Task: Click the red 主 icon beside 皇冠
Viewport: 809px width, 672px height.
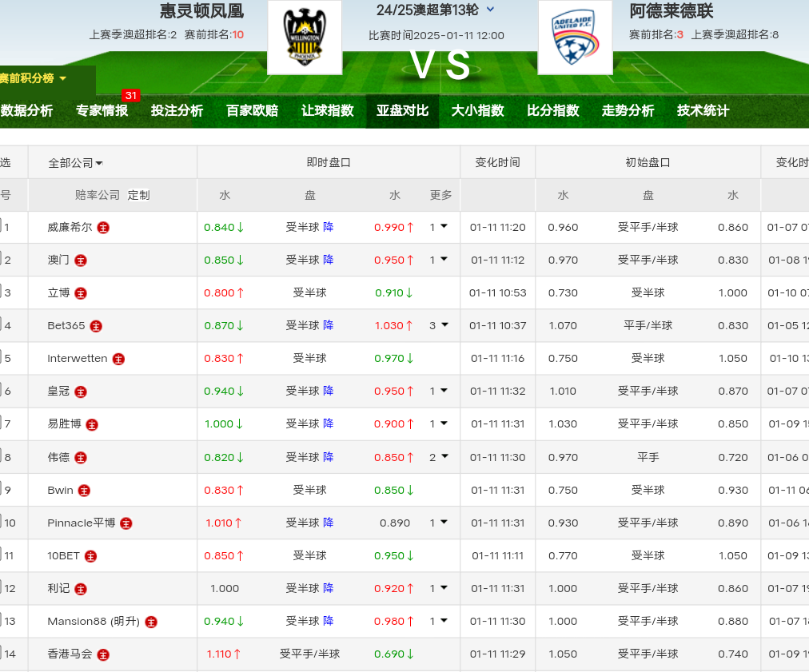Action: click(81, 392)
